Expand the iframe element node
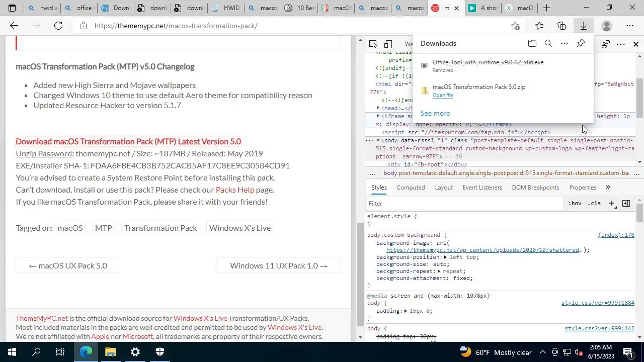The width and height of the screenshot is (644, 362). coord(378,116)
